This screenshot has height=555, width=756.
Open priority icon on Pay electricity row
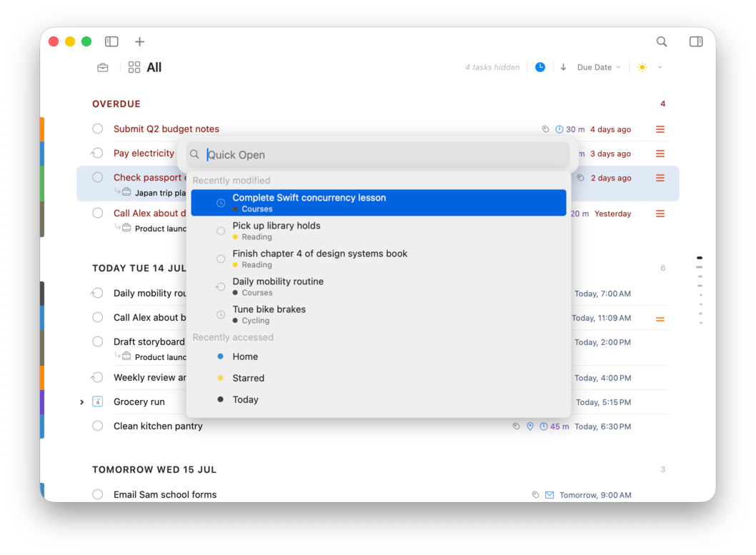pos(660,154)
